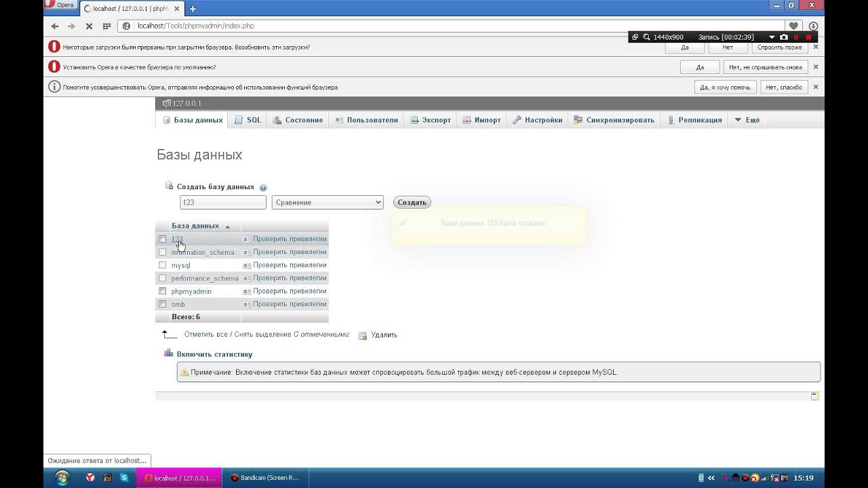Open the 'Пользователи' tab
This screenshot has height=488, width=868.
pyautogui.click(x=366, y=120)
